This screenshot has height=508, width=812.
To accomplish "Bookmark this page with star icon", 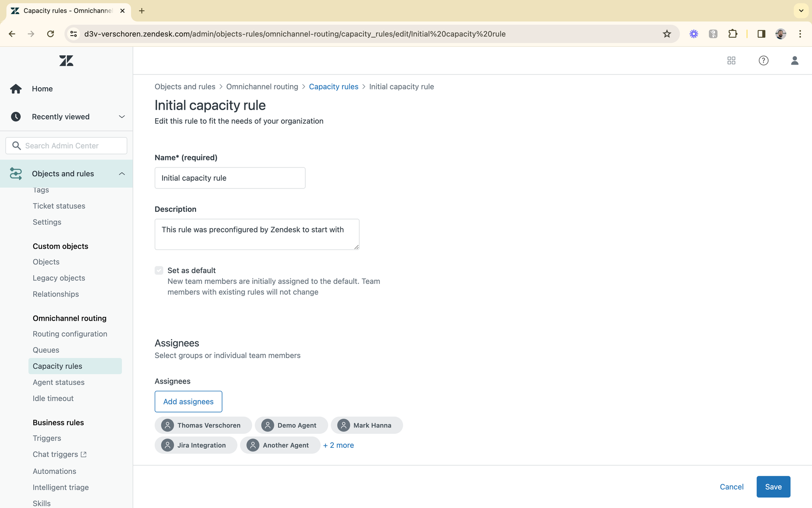I will pos(667,34).
